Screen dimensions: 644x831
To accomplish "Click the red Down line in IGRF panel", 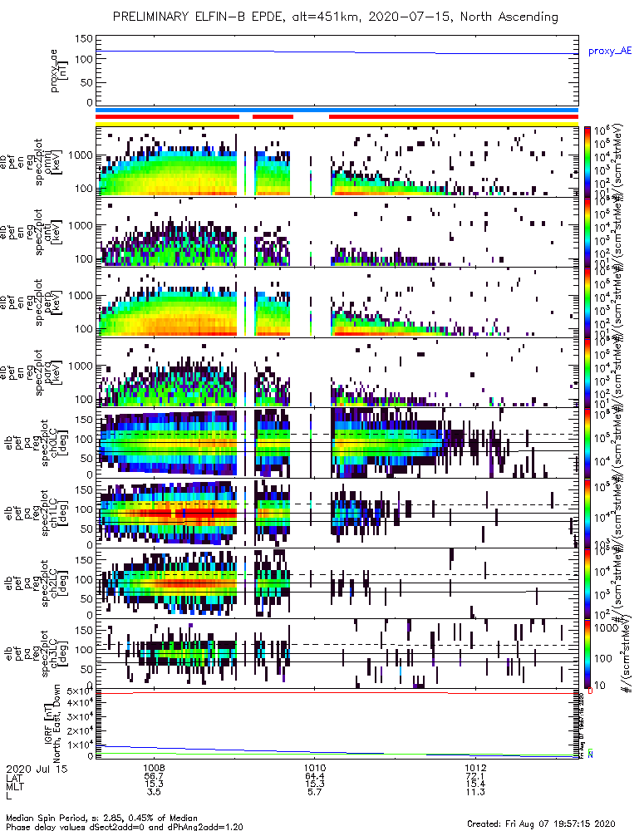I will [337, 693].
